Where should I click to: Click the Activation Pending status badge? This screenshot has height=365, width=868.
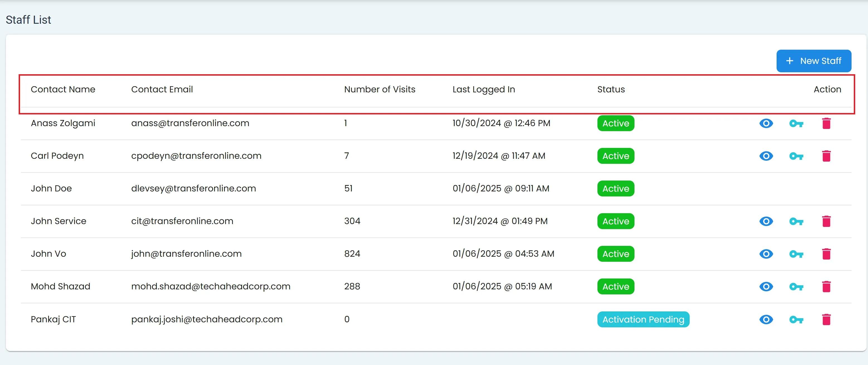click(x=643, y=320)
